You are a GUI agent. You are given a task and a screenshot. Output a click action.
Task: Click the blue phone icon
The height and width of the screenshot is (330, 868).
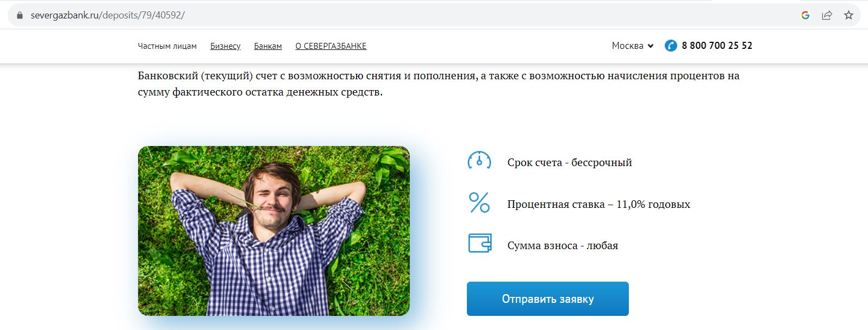[671, 46]
